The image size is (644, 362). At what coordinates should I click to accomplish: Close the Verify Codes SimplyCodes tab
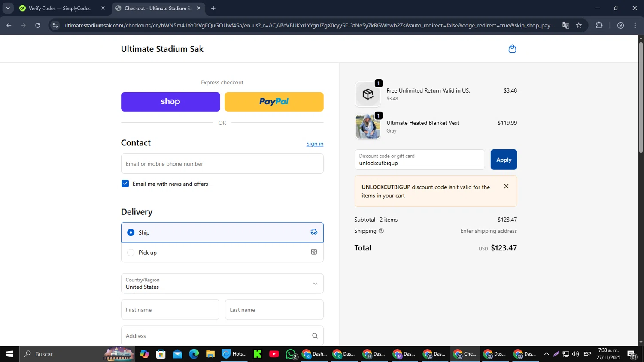pos(103,8)
